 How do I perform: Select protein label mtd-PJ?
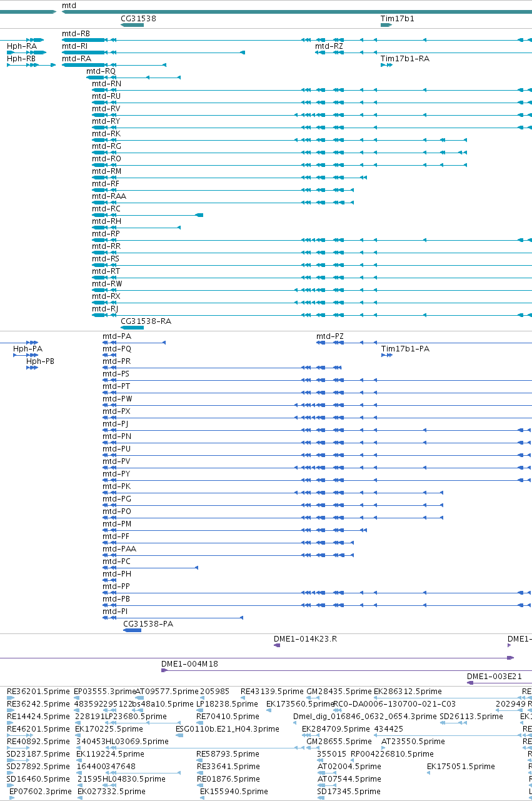click(x=116, y=423)
